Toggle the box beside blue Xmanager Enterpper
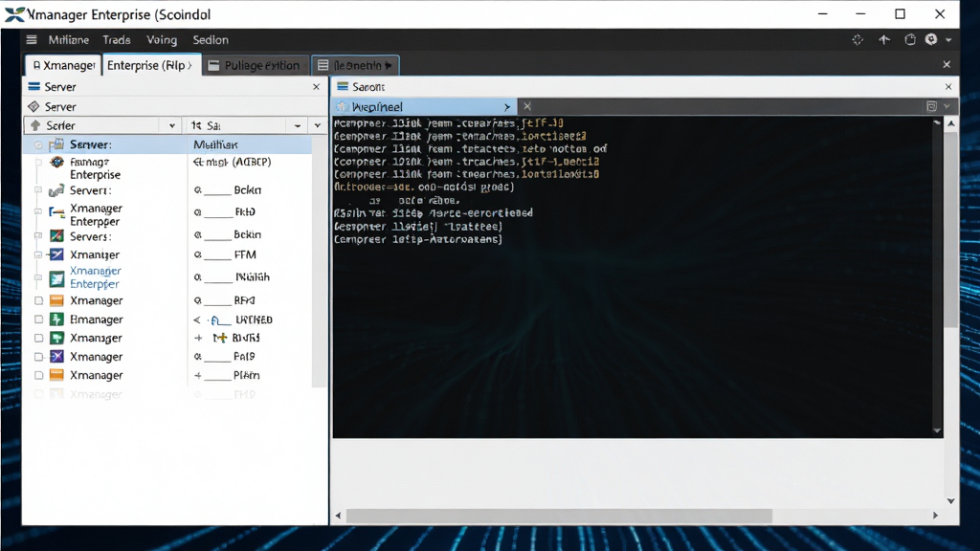This screenshot has height=551, width=980. click(x=38, y=277)
